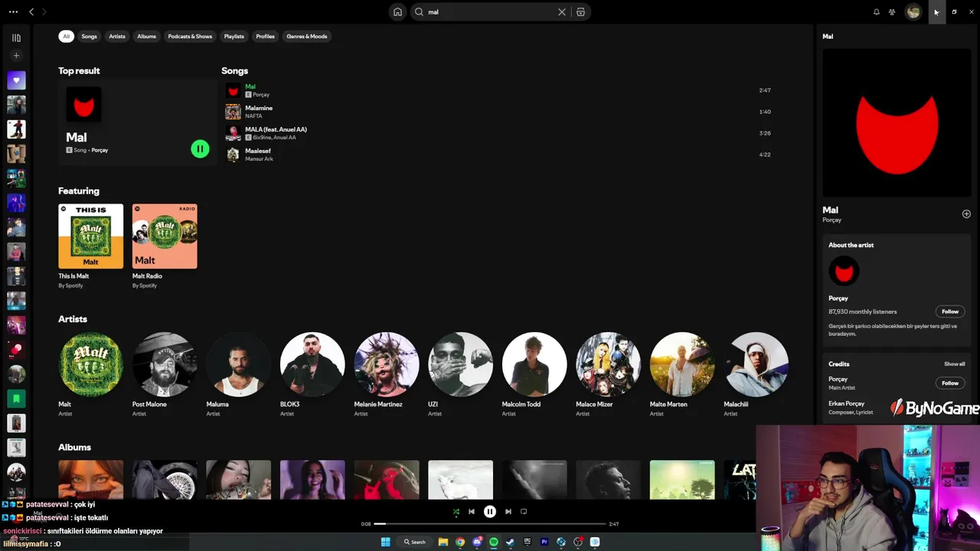Image resolution: width=980 pixels, height=551 pixels.
Task: Toggle shuffle in the player bar
Action: coord(456,511)
